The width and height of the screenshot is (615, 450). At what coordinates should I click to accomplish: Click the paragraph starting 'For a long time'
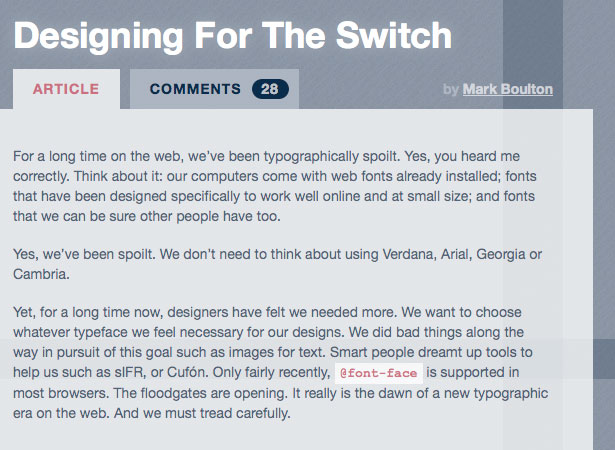point(275,186)
